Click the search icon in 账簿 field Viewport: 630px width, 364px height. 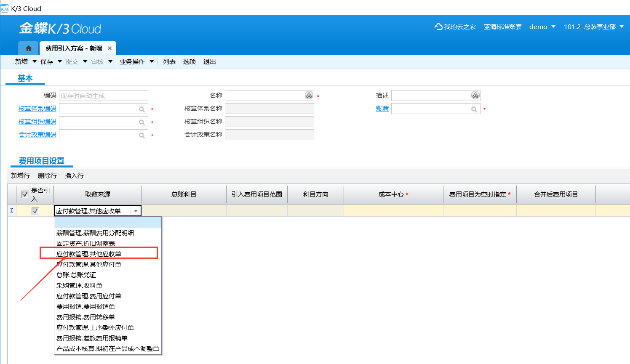coord(474,109)
